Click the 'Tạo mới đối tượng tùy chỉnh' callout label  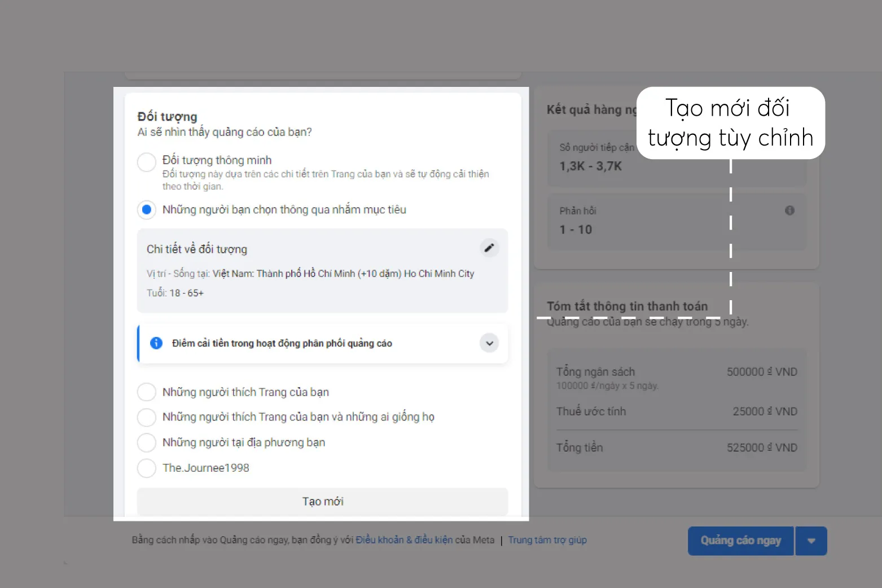[x=730, y=123]
